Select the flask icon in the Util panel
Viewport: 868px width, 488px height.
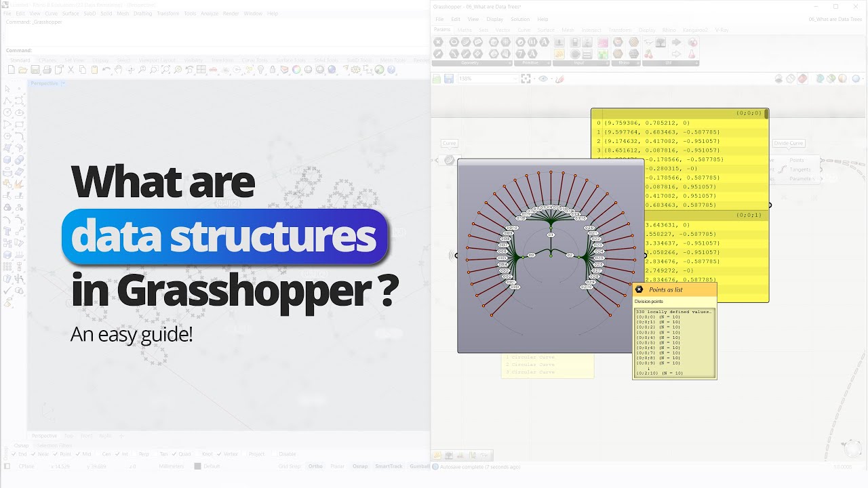click(x=691, y=54)
